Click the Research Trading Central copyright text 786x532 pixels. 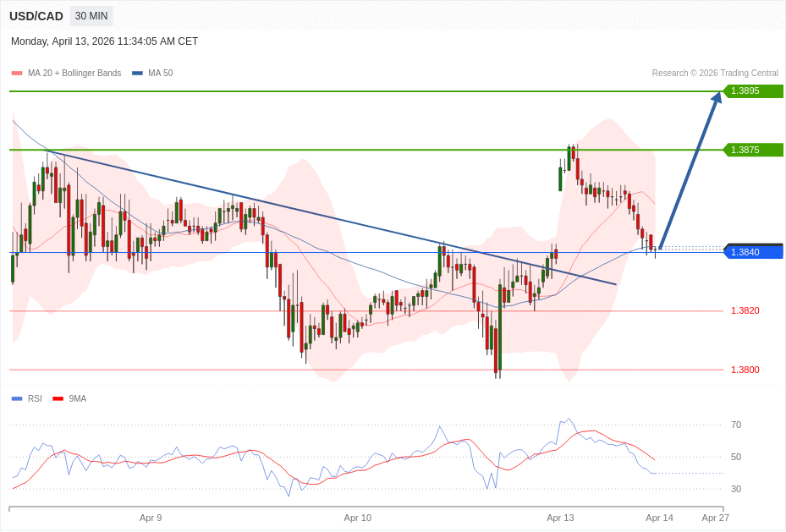click(715, 74)
